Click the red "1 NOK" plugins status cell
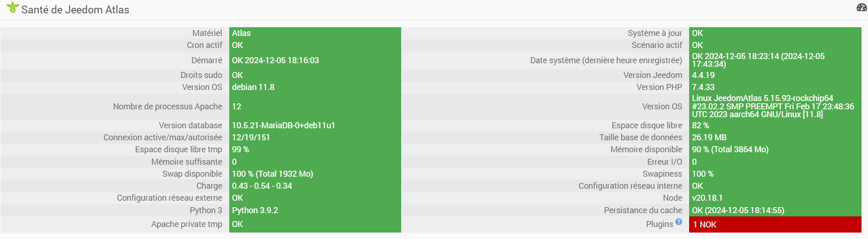This screenshot has width=868, height=239. 775,225
